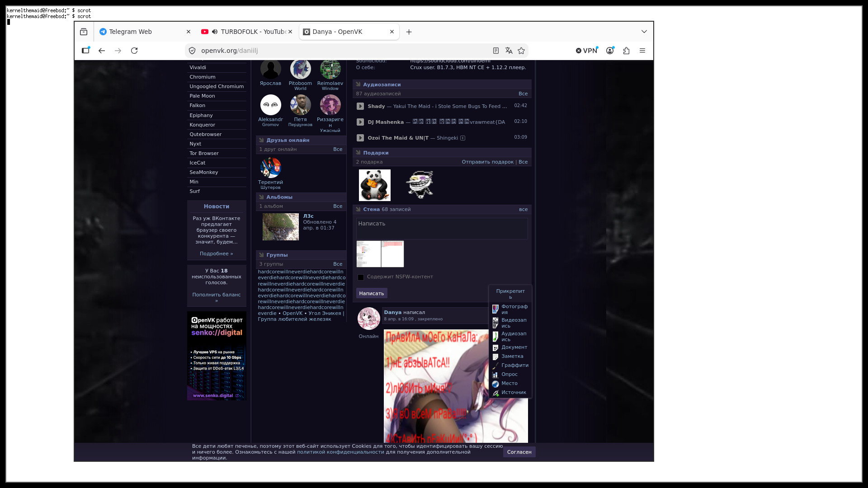Open the extensions puzzle icon
Image resolution: width=868 pixels, height=488 pixels.
626,51
